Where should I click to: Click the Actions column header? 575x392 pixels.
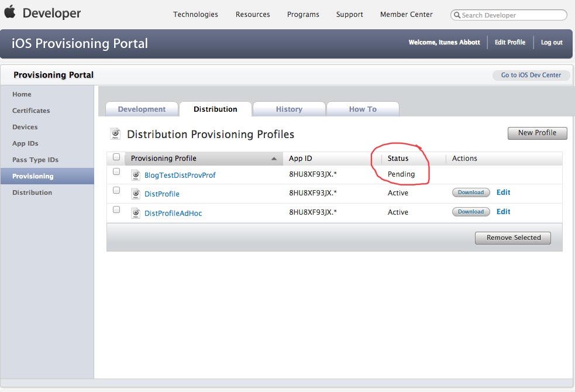click(464, 159)
